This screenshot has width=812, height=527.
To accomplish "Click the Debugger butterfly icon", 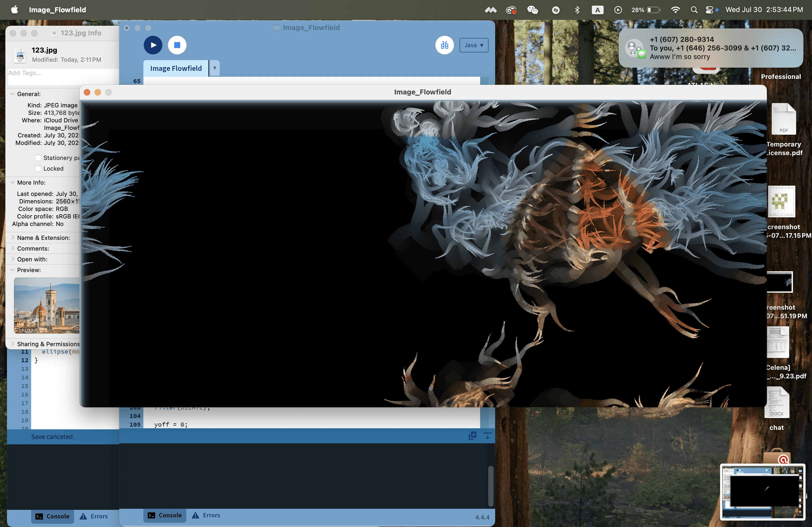I will 444,45.
